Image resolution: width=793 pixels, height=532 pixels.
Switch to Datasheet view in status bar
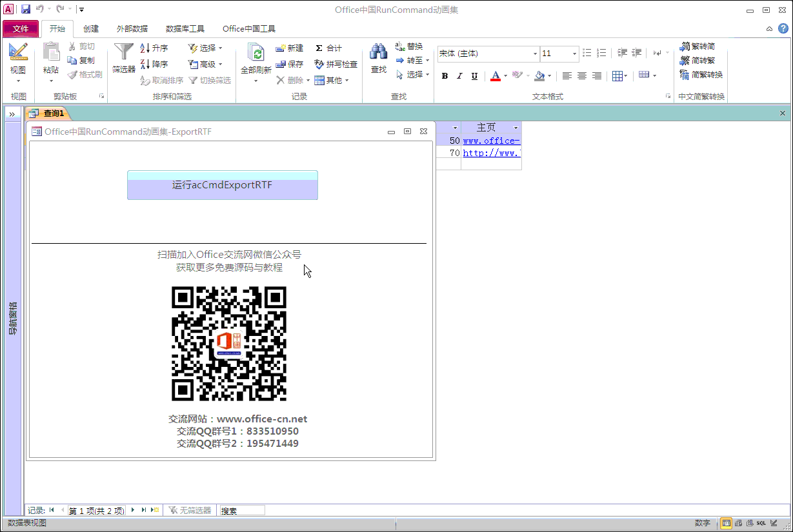pos(726,523)
